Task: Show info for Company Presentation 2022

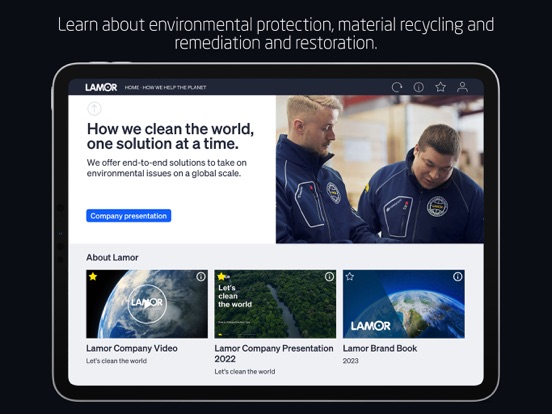Action: click(x=329, y=277)
